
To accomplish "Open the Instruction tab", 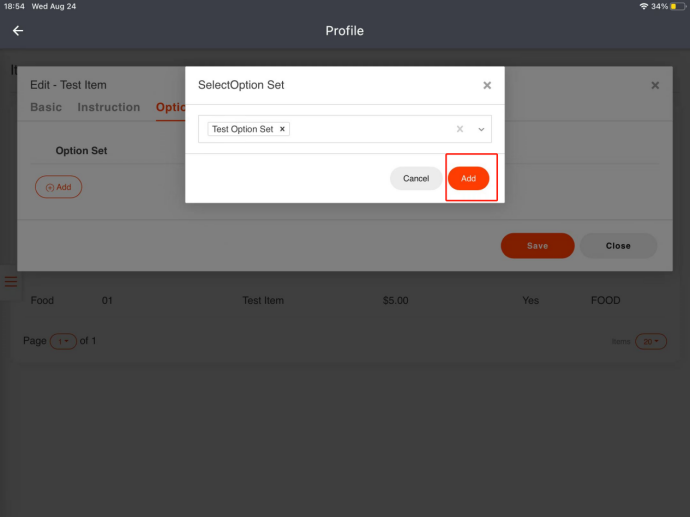I will [108, 107].
